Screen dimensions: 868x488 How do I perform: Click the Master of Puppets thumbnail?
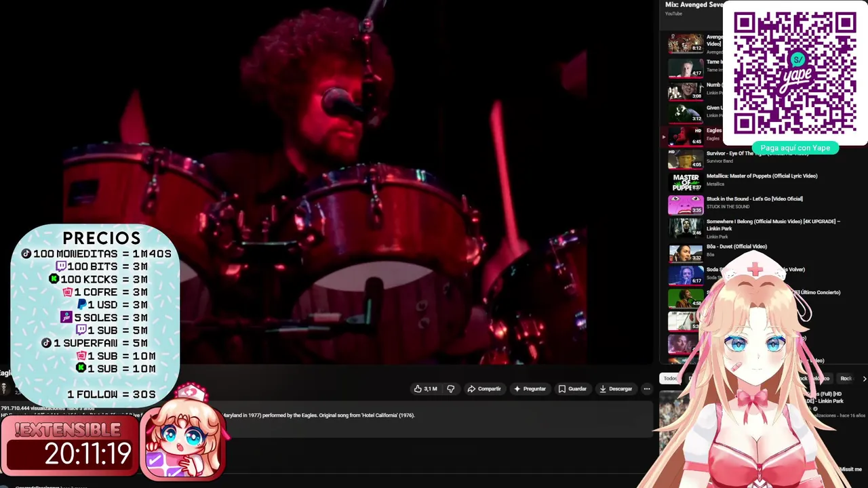686,182
